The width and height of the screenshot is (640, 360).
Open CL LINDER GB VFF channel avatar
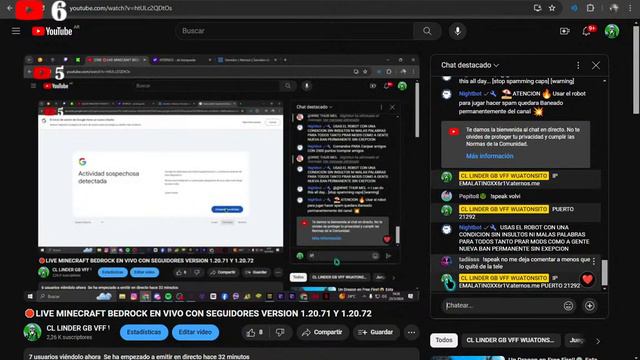coord(32,332)
